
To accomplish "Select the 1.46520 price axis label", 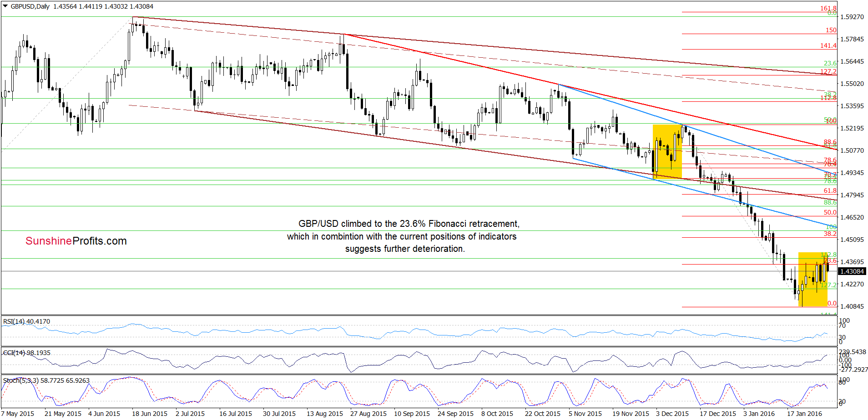I will pyautogui.click(x=852, y=217).
